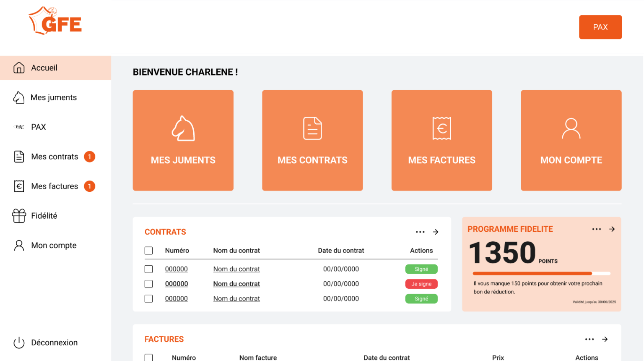Click the document icon in Mes Contrats tile
The image size is (644, 361).
tap(312, 128)
